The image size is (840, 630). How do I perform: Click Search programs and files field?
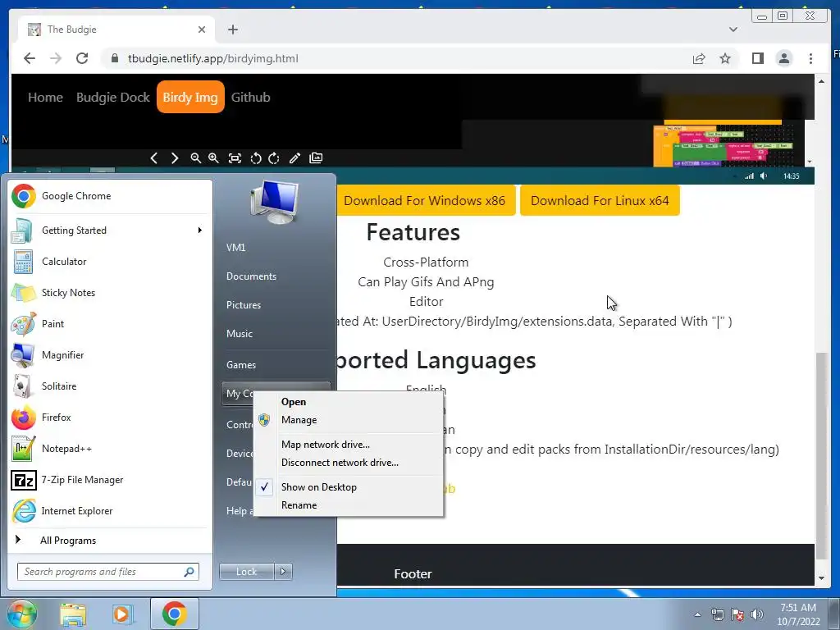coord(108,572)
